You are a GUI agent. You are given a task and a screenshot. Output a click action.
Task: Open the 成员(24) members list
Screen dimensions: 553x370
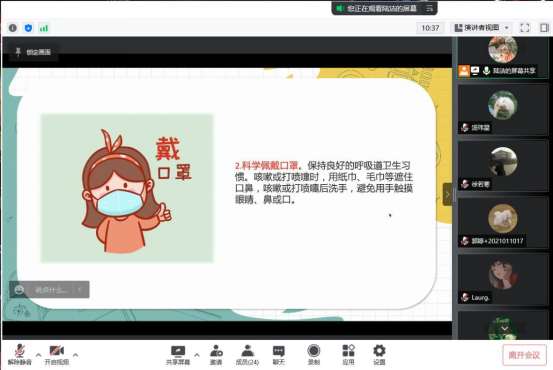pos(247,354)
